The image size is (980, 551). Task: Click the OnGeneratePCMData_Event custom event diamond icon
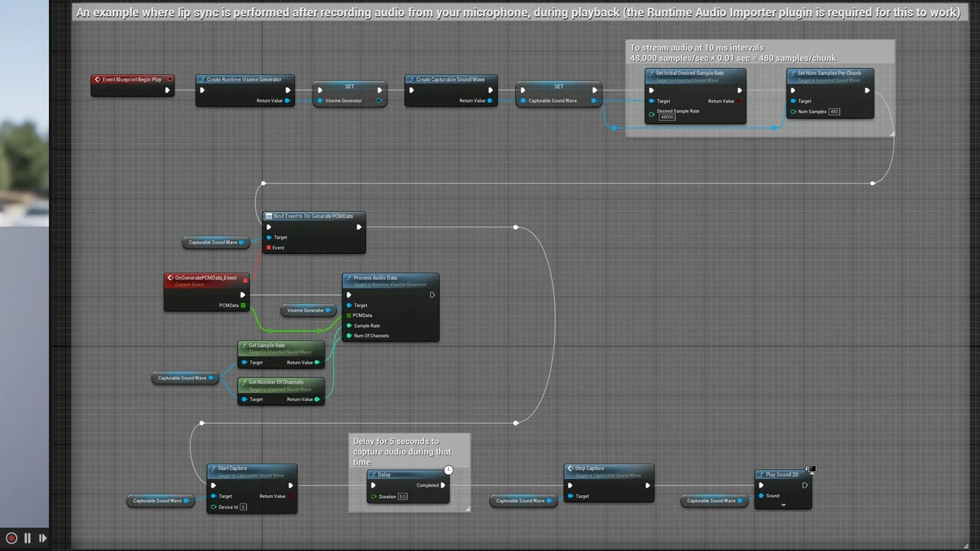(x=170, y=278)
